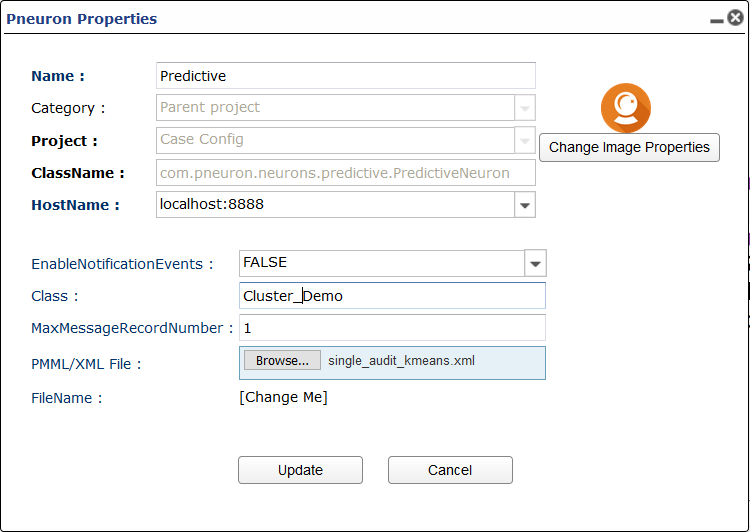Viewport: 750px width, 532px height.
Task: Browse for a PMML/XML file
Action: 282,360
